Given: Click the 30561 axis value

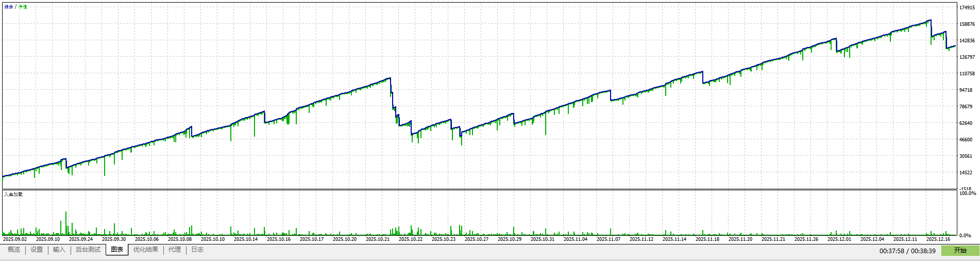Looking at the screenshot, I should (x=966, y=156).
